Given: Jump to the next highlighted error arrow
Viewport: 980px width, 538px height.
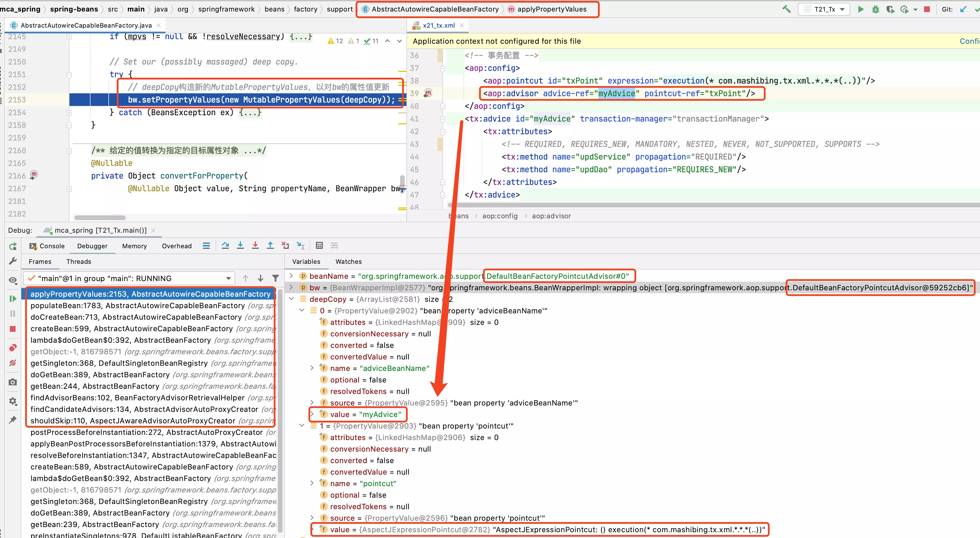Looking at the screenshot, I should coord(399,41).
